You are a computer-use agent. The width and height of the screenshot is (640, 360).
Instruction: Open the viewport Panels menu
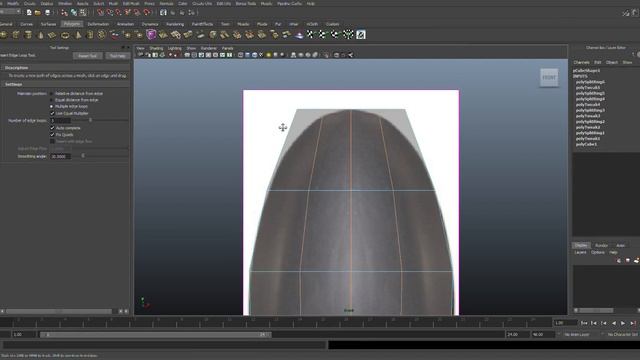pos(227,48)
